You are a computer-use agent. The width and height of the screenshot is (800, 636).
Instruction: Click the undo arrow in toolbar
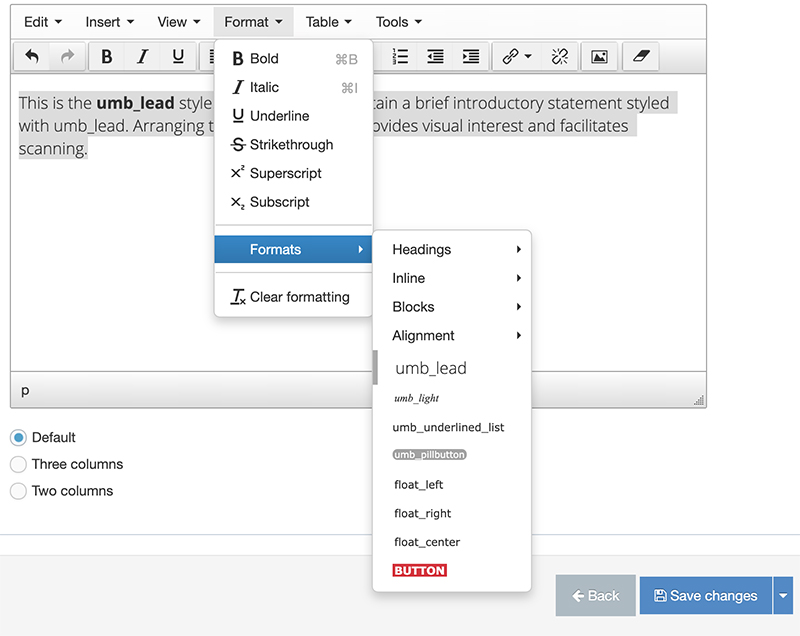[32, 57]
